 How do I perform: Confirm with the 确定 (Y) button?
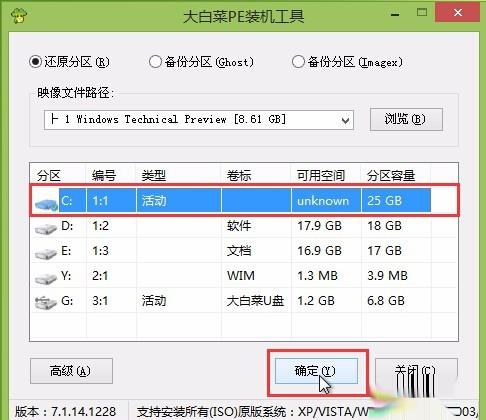click(316, 371)
